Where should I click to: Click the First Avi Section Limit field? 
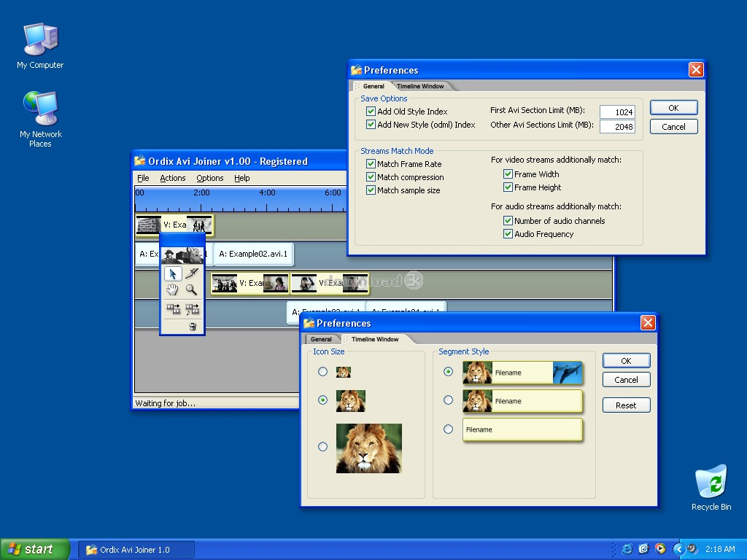point(616,112)
